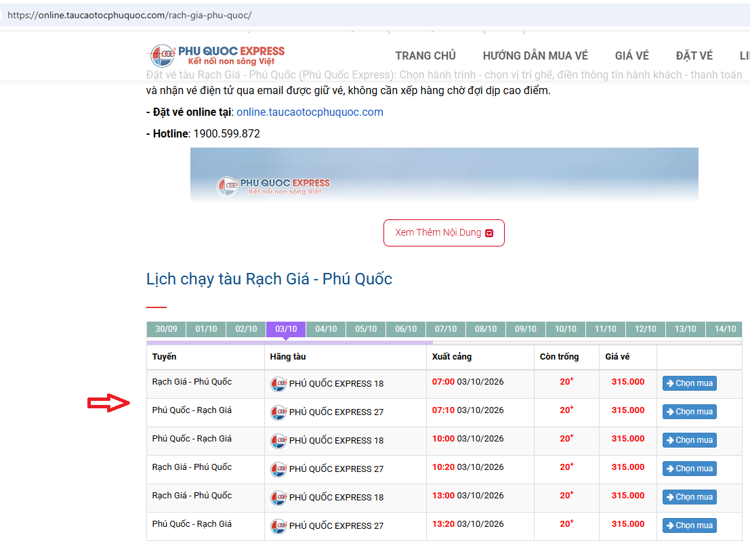
Task: Switch to the 10/10 date tab
Action: 565,329
